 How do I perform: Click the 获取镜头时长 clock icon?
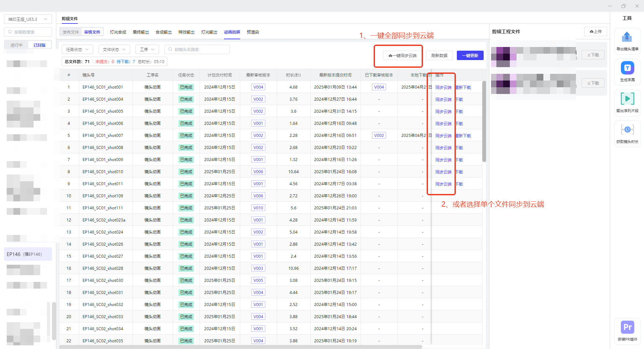pyautogui.click(x=627, y=130)
